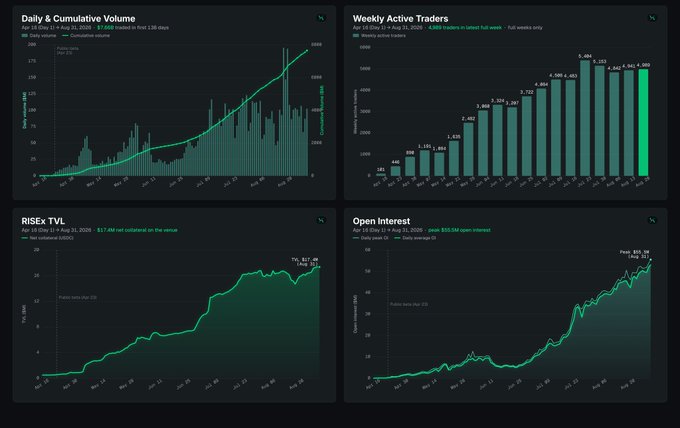Click the RISEx TVL title

[43, 221]
